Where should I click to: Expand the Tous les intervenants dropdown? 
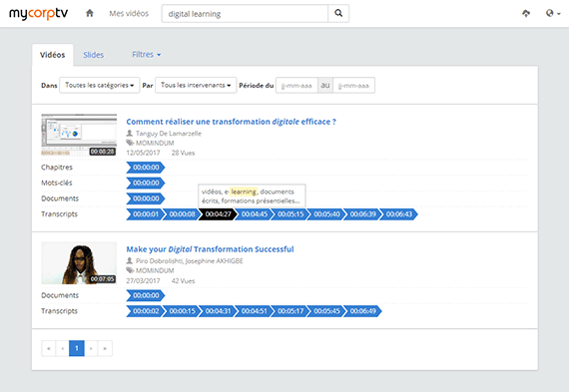(x=196, y=85)
